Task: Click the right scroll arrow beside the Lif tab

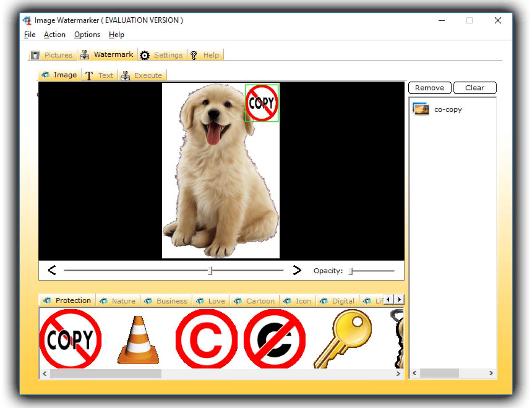Action: point(398,300)
